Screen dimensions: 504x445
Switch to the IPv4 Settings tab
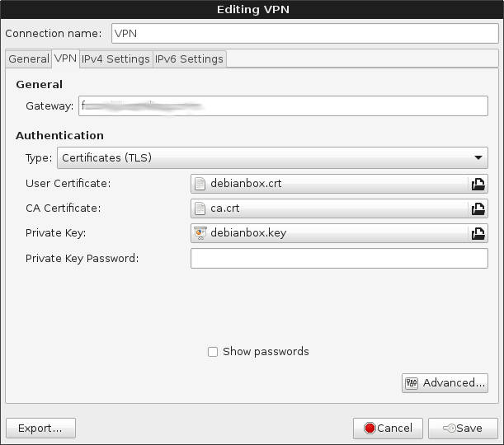[x=115, y=59]
